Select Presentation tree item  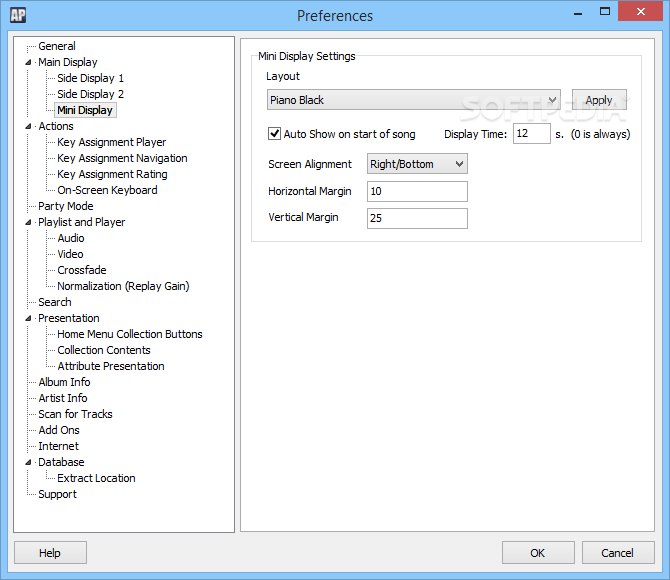pos(69,318)
